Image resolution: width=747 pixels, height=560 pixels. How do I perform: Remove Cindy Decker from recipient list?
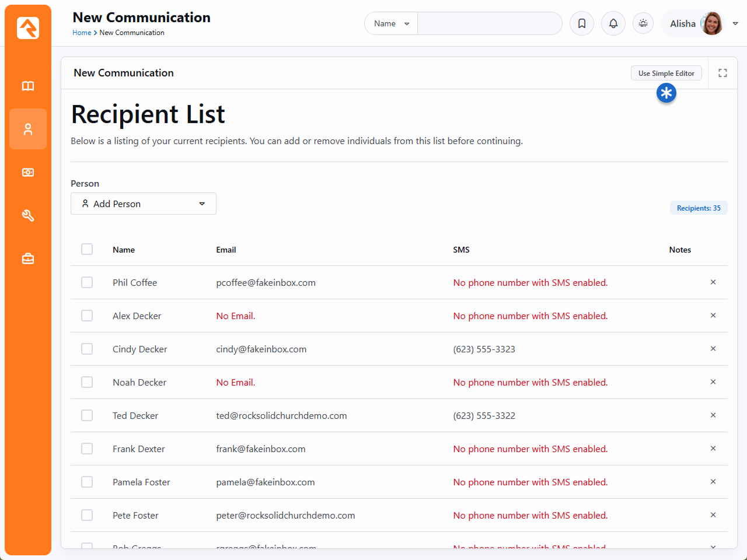(x=713, y=349)
